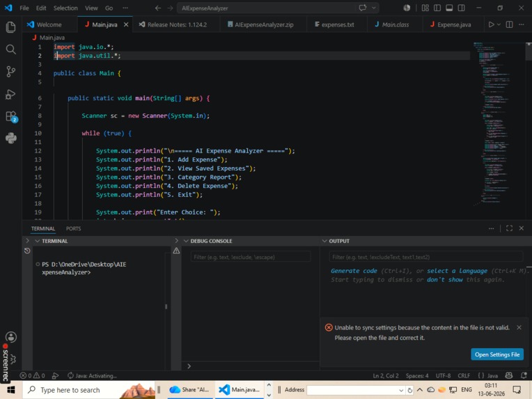Select the TERMINAL panel tab
Viewport: 532px width, 399px height.
(x=42, y=228)
